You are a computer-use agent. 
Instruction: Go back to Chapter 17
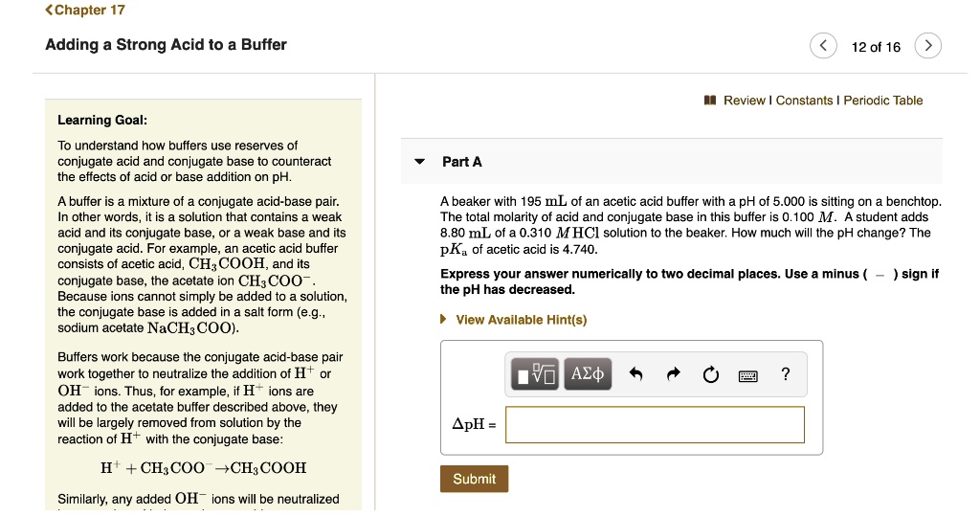point(84,10)
